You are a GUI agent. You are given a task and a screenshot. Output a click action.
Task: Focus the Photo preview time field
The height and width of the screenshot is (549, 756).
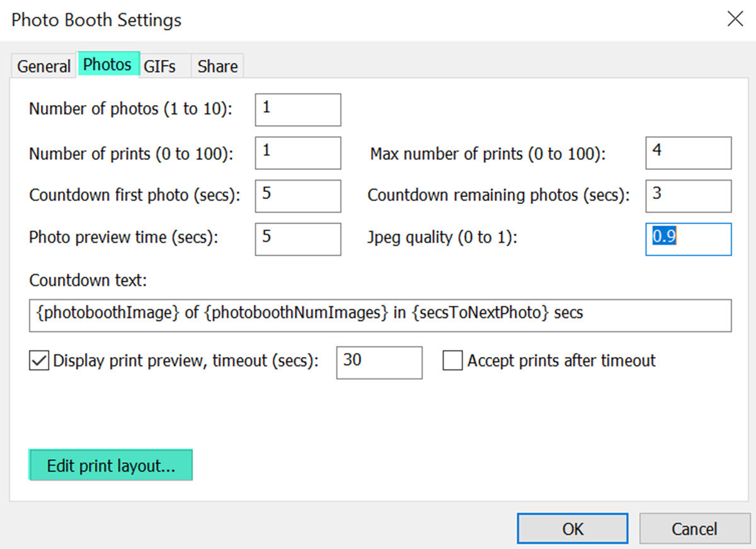coord(298,239)
